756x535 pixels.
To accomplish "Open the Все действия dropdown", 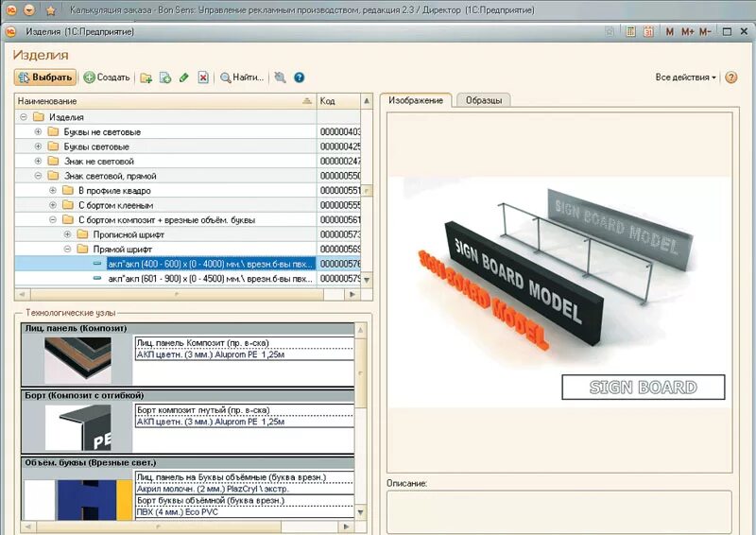I will click(685, 78).
